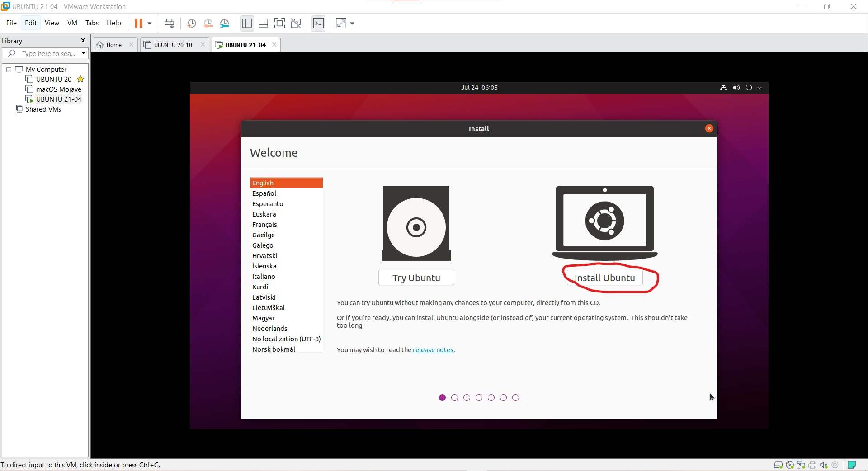Viewport: 868px width, 471px height.
Task: Open the Edit menu
Action: [31, 23]
